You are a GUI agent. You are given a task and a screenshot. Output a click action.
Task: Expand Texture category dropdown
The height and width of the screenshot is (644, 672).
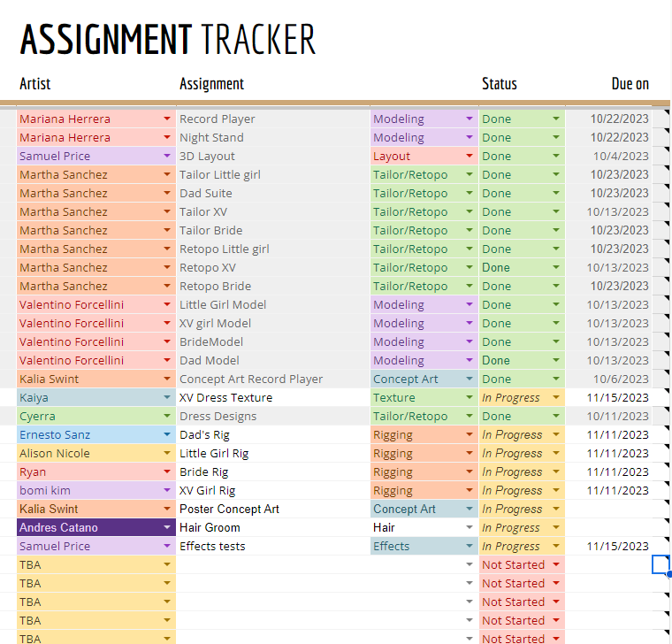(x=470, y=397)
